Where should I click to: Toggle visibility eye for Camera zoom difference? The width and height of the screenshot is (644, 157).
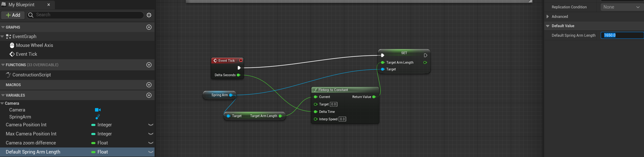click(151, 143)
